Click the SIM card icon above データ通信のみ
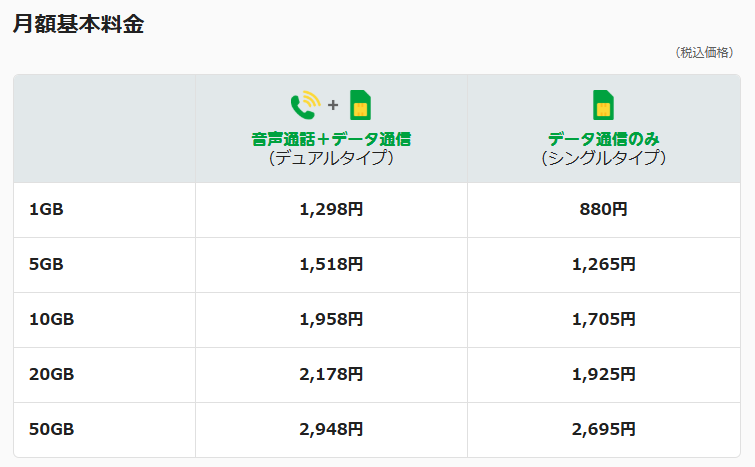Image resolution: width=755 pixels, height=467 pixels. [x=603, y=105]
